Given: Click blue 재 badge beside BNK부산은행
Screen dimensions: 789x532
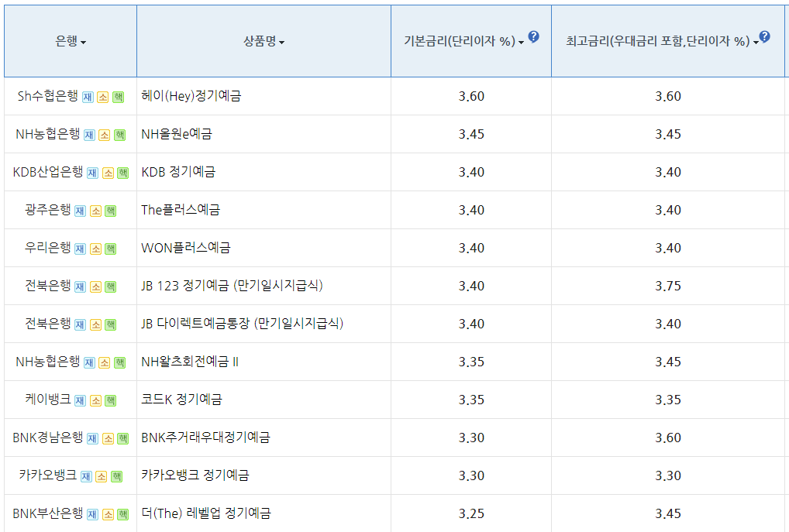Looking at the screenshot, I should point(92,514).
